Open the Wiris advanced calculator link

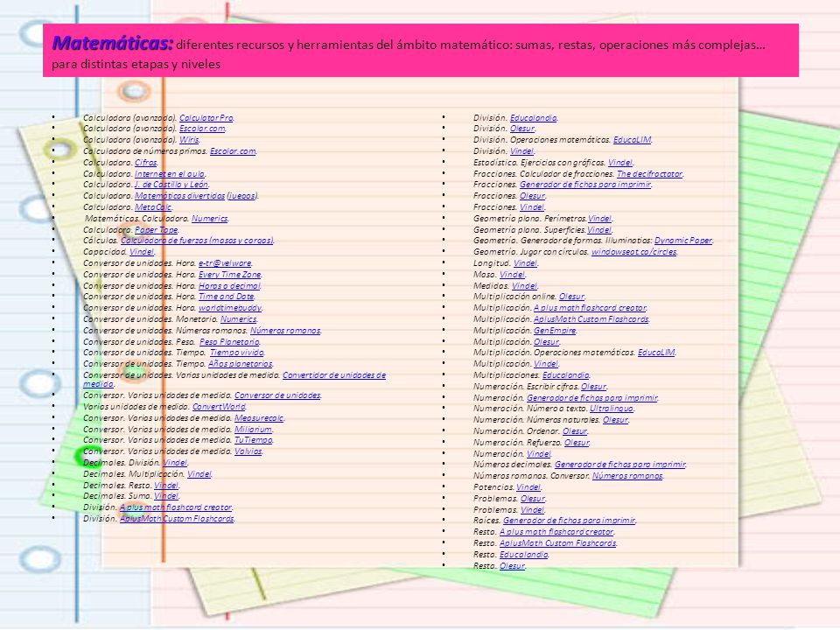click(x=189, y=140)
